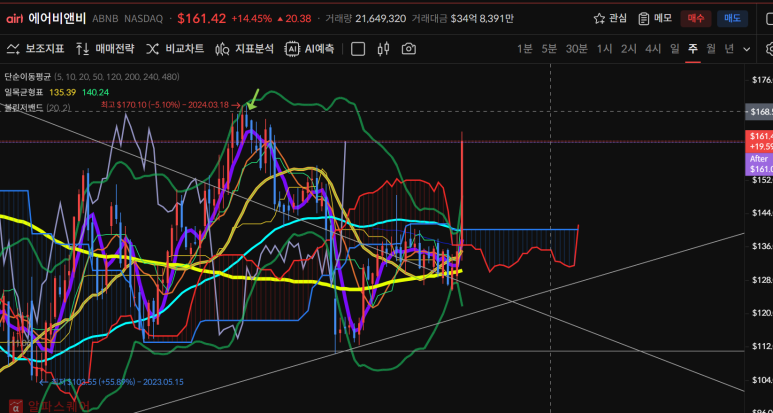The image size is (773, 413).
Task: Select the 30분 timeframe
Action: point(576,49)
